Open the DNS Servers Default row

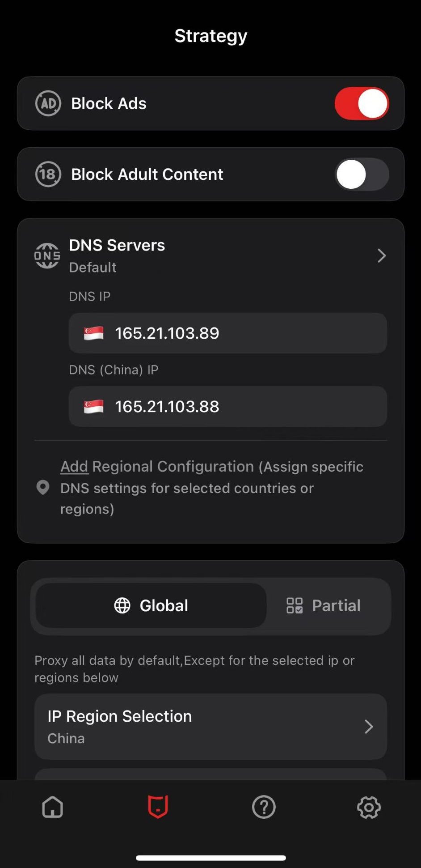(x=117, y=256)
